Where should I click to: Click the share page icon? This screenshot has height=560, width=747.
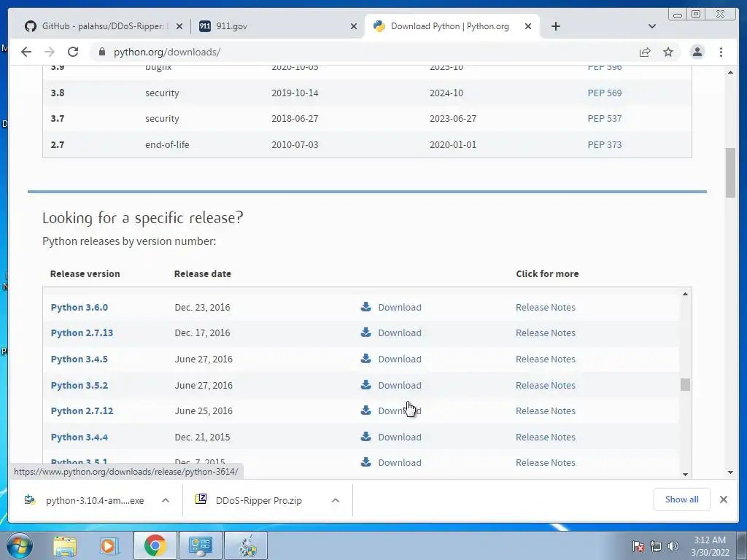tap(645, 52)
